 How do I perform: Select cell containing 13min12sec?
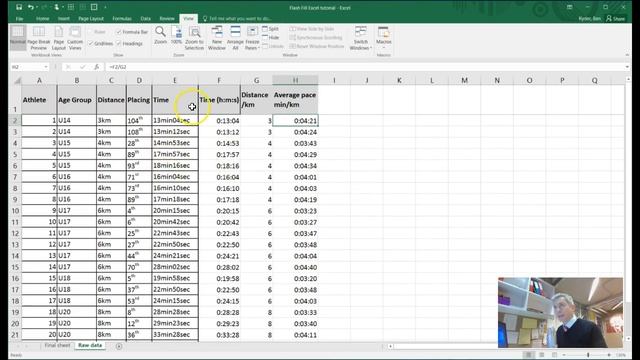175,132
